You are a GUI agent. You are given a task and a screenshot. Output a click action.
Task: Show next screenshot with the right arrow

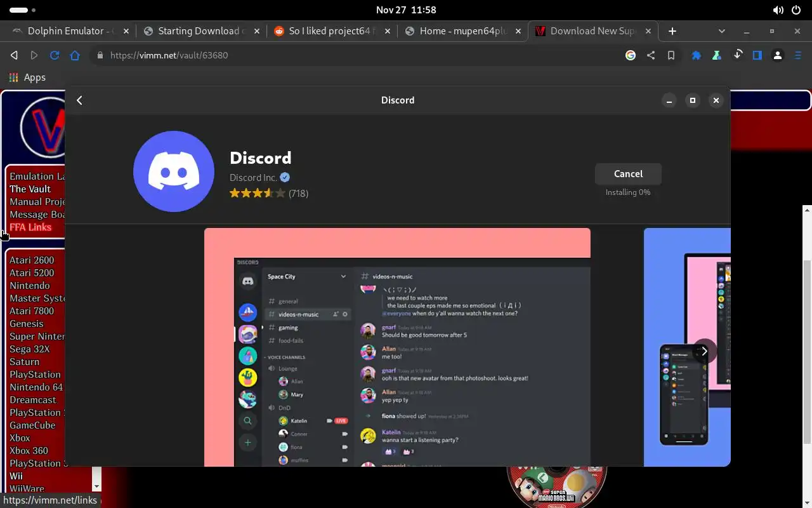(704, 351)
